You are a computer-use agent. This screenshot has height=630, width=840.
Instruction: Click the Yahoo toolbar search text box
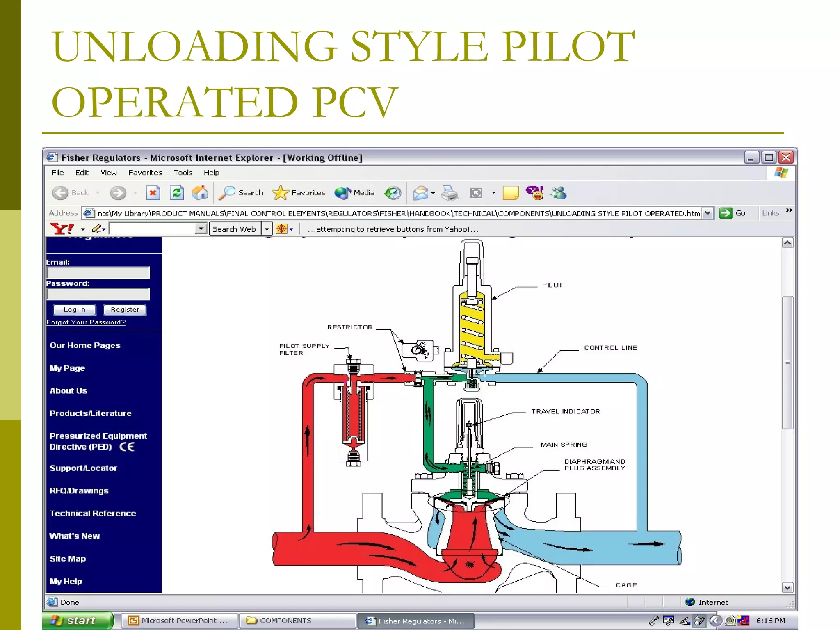153,229
